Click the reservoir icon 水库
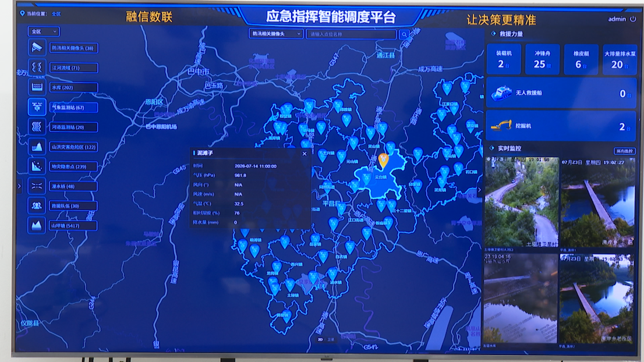644x362 pixels. (37, 87)
